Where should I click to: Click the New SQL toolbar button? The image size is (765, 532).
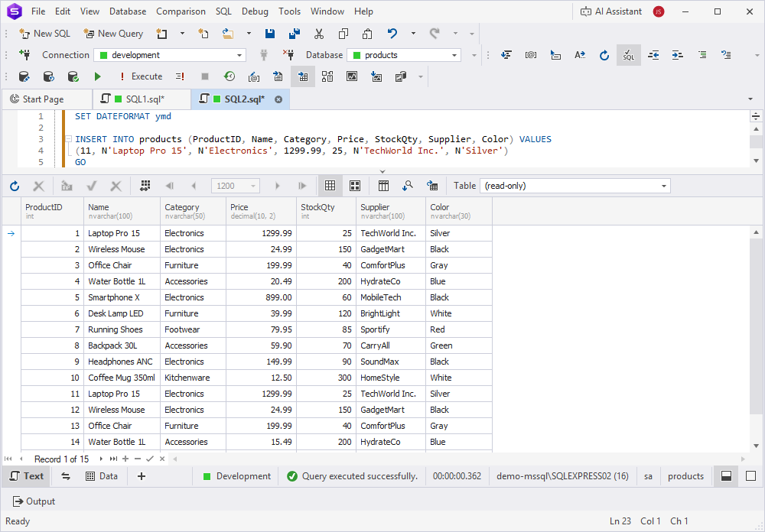pos(44,34)
